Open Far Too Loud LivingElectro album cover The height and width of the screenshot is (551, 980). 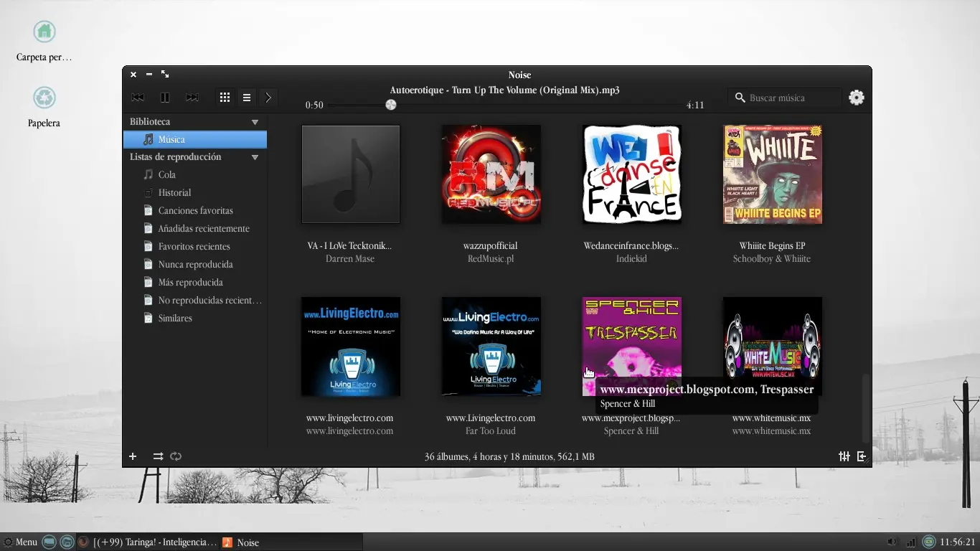pos(491,347)
